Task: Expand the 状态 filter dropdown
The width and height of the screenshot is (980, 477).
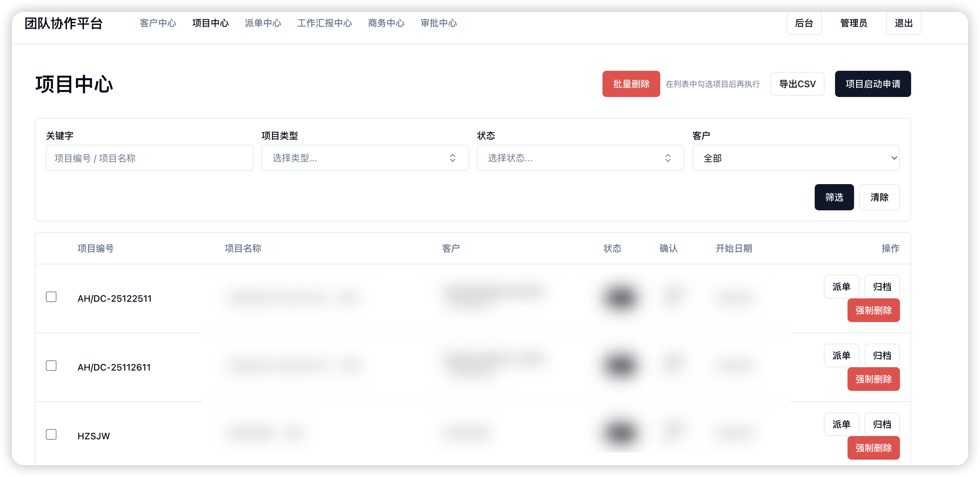Action: click(x=580, y=158)
